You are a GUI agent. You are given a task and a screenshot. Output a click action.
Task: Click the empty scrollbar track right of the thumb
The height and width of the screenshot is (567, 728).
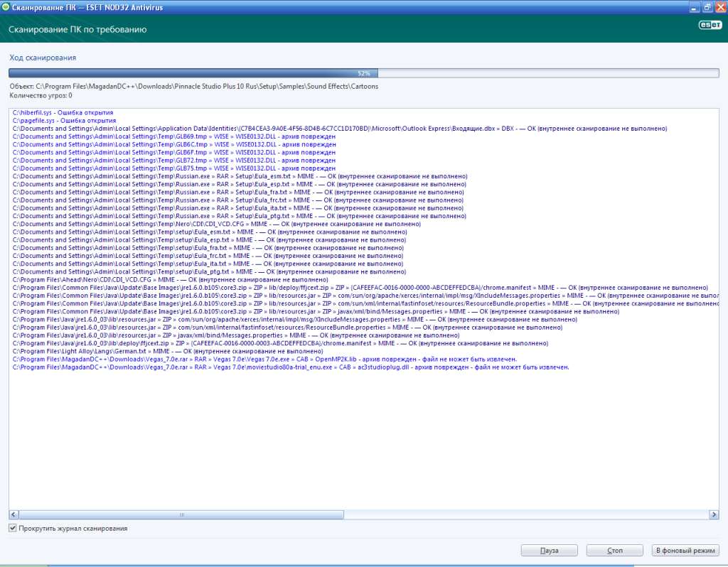click(526, 514)
